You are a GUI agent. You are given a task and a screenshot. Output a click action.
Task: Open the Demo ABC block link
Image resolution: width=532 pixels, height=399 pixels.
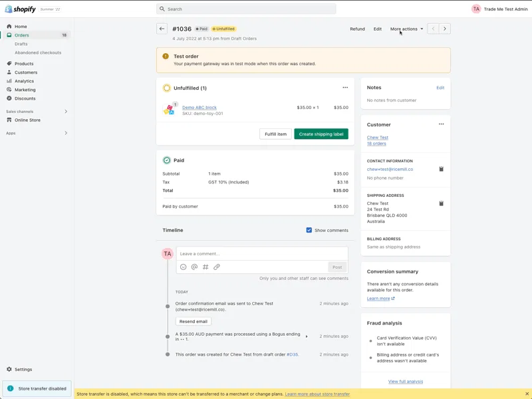click(x=199, y=108)
